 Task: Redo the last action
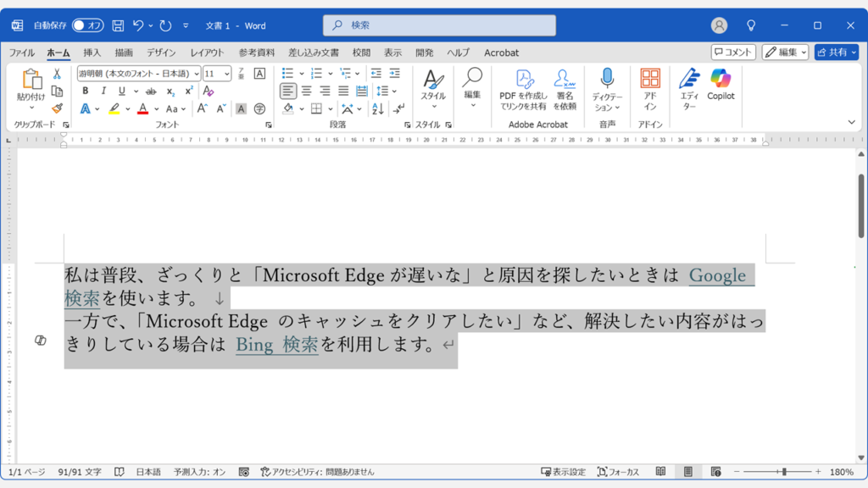pyautogui.click(x=165, y=25)
